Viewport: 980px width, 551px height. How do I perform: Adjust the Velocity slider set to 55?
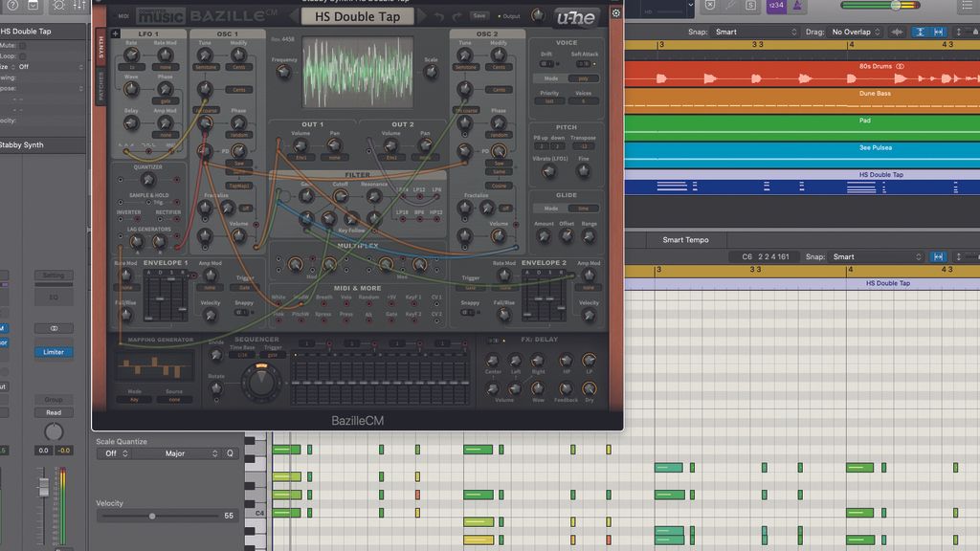tap(151, 517)
